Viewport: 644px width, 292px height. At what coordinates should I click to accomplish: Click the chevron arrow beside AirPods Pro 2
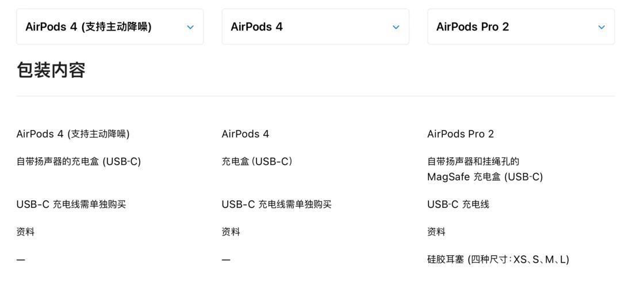tap(601, 27)
